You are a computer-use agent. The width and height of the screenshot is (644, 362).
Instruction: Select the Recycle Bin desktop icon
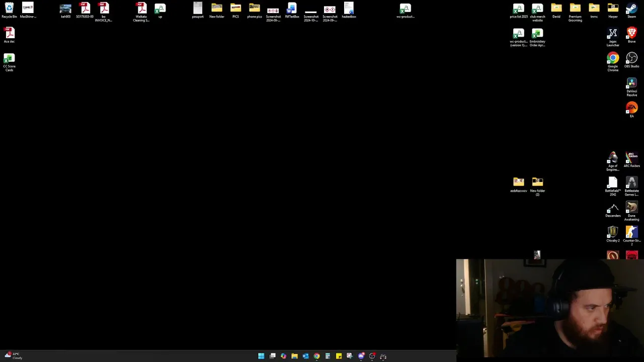(x=9, y=11)
